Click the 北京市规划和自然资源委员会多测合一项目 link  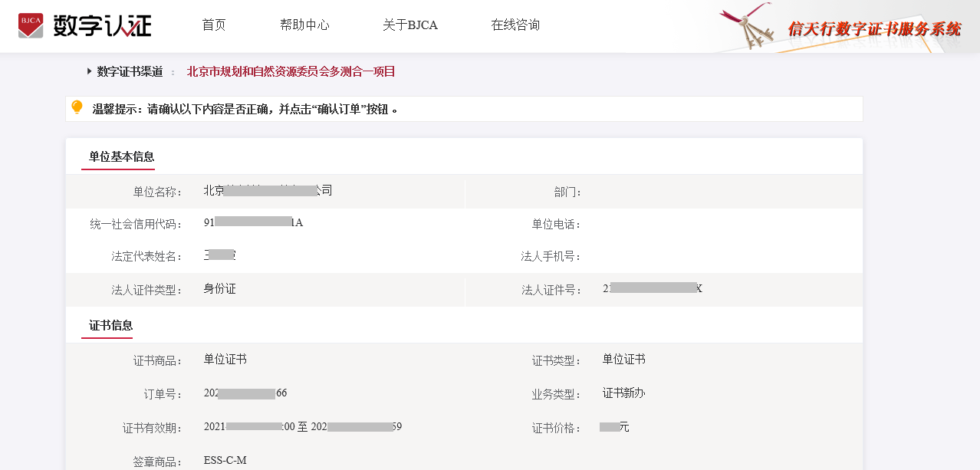(x=291, y=72)
